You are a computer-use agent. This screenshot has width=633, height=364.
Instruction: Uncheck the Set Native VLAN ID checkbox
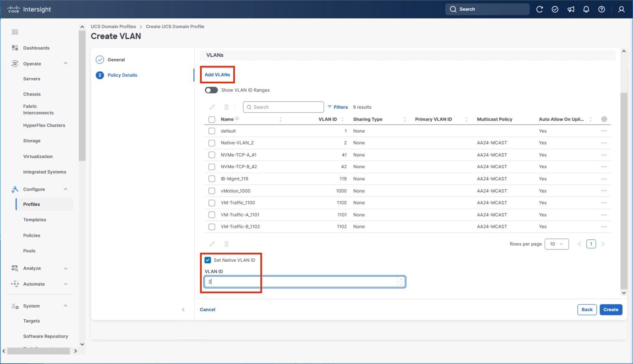(208, 260)
